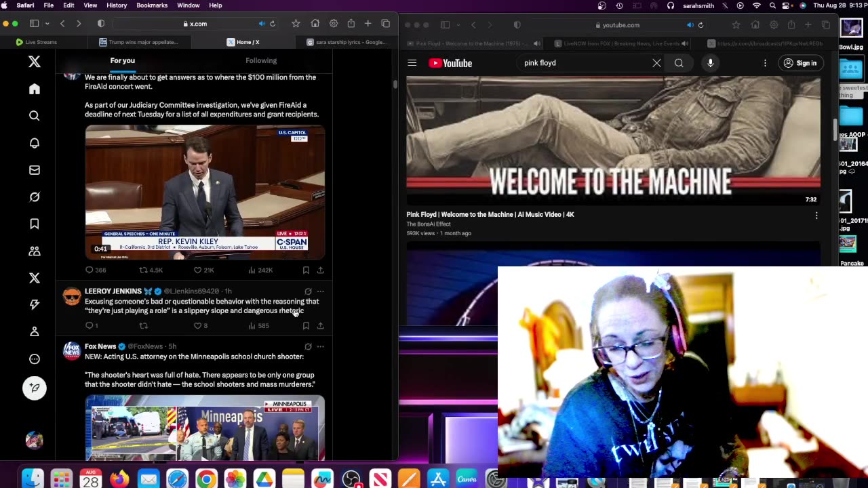This screenshot has height=488, width=868.
Task: Click the Post compose button in X sidebar
Action: [x=35, y=388]
